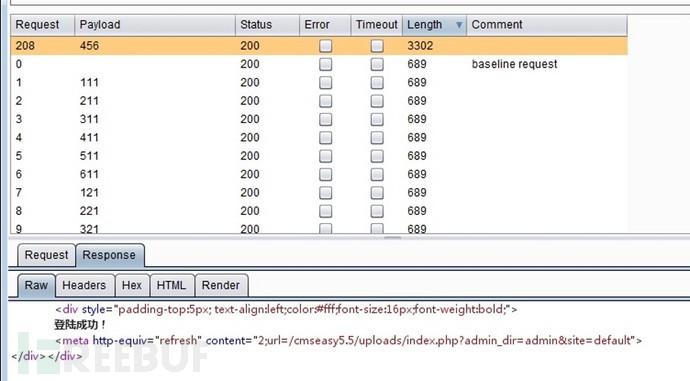Select the row with payload 221
This screenshot has width=690, height=381.
(319, 211)
